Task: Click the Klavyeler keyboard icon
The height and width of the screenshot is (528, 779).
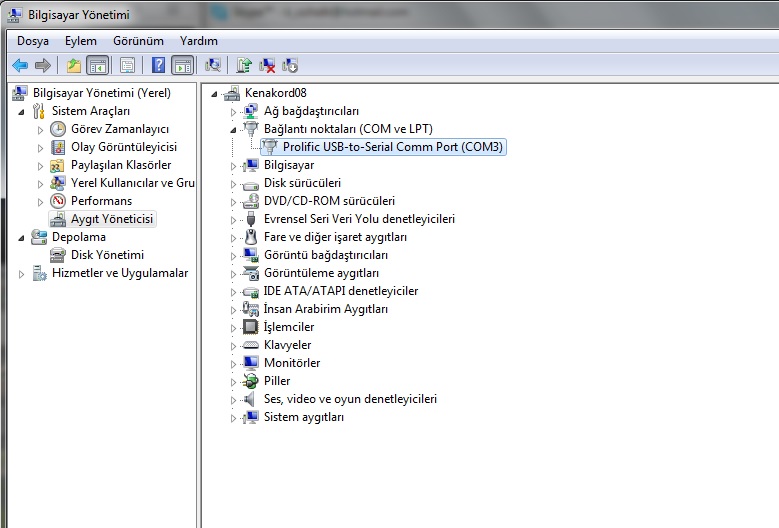Action: (250, 345)
